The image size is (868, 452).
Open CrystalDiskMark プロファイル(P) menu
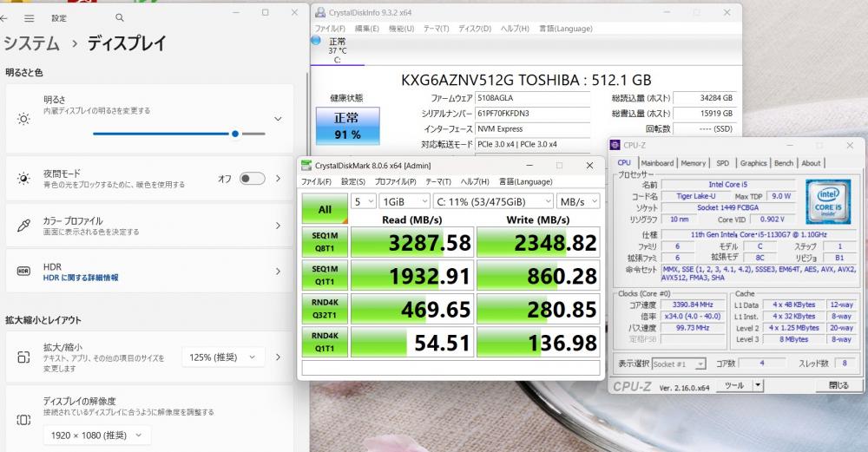click(x=395, y=181)
